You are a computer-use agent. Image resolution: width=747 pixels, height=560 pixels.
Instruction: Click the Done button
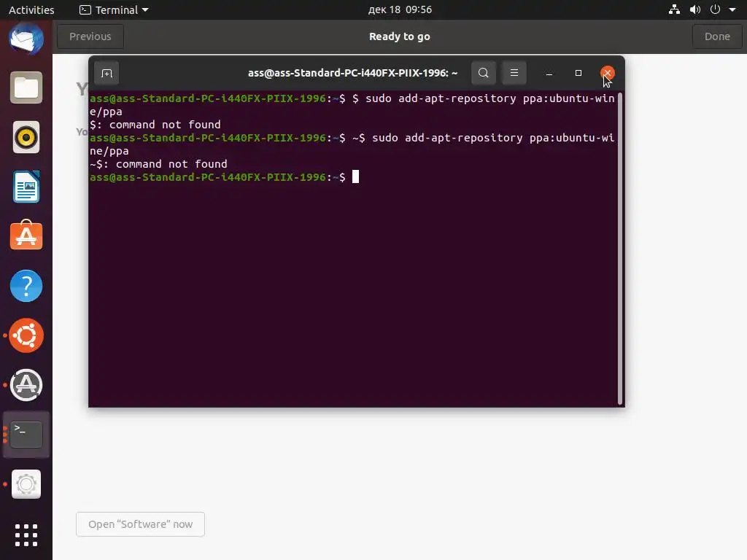coord(717,36)
